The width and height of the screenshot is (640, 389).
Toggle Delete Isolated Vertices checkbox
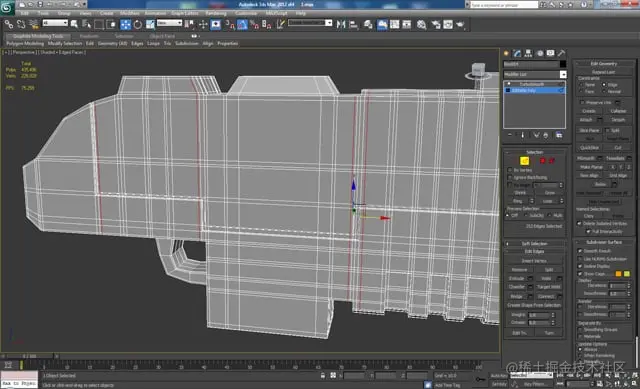tap(579, 223)
